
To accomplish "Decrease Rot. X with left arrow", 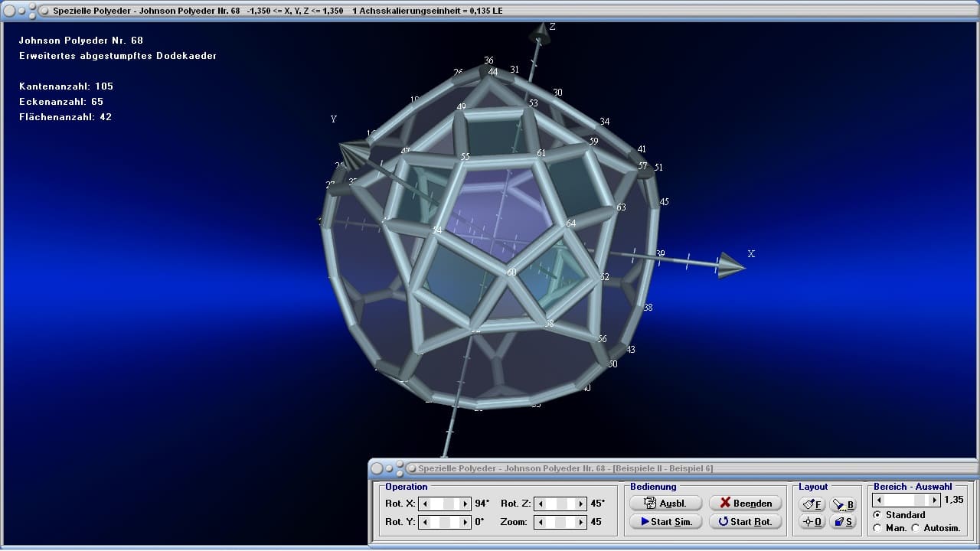I will pos(425,504).
